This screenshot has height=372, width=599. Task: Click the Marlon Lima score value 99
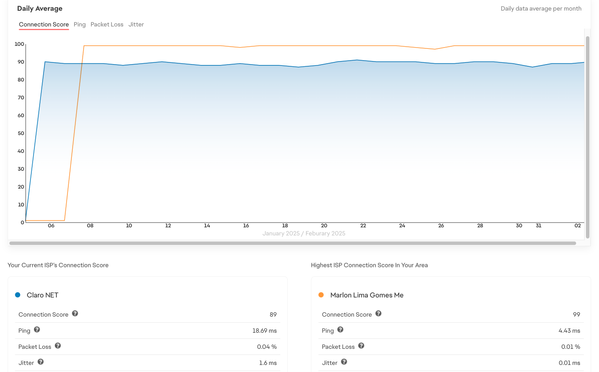coord(576,315)
